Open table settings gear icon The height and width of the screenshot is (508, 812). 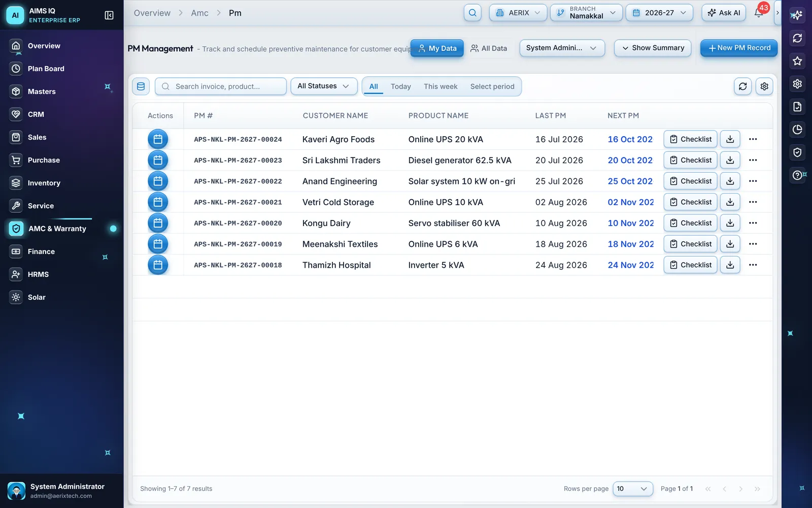(x=764, y=86)
